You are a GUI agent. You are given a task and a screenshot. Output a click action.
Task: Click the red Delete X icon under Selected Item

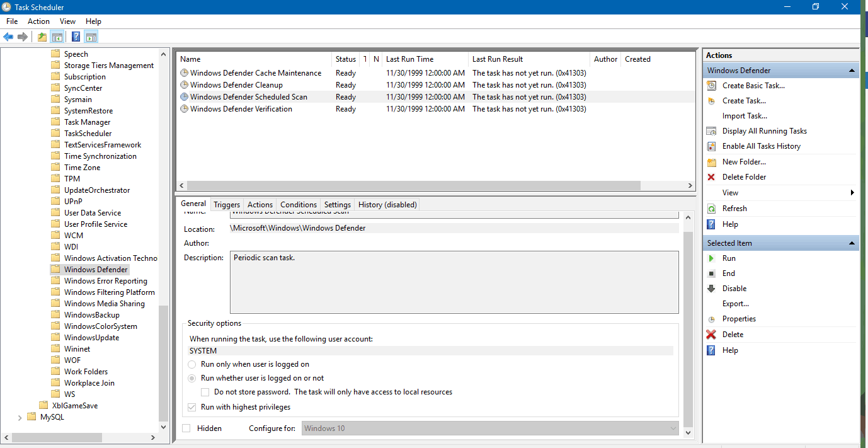coord(711,335)
